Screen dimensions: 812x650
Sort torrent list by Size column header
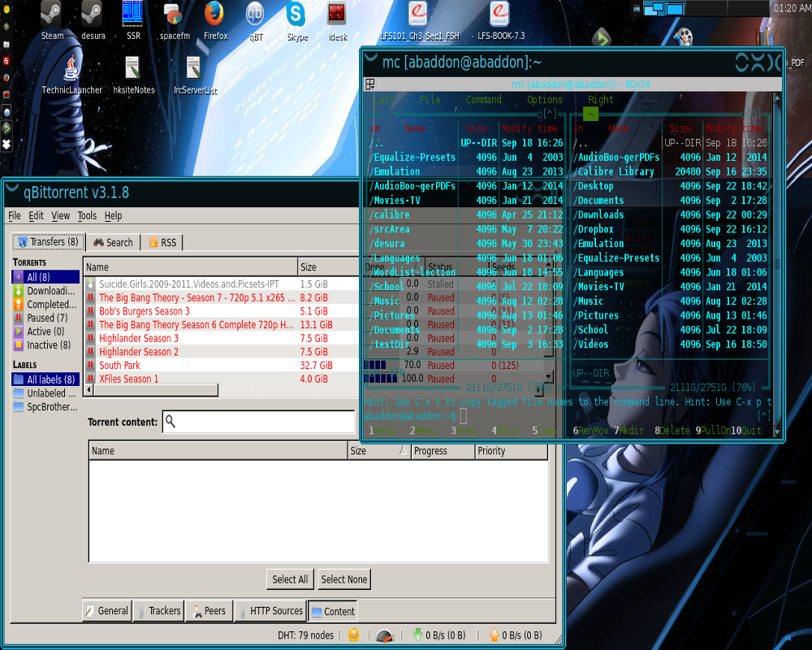point(328,267)
